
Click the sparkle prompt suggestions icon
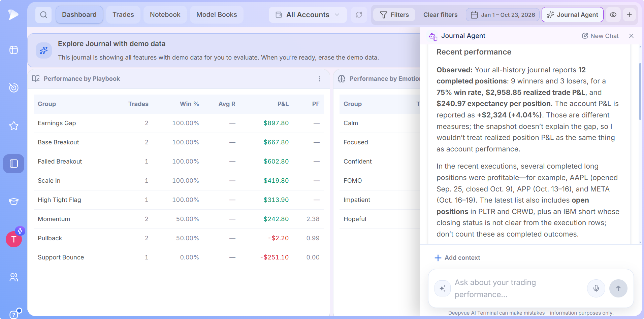point(443,288)
